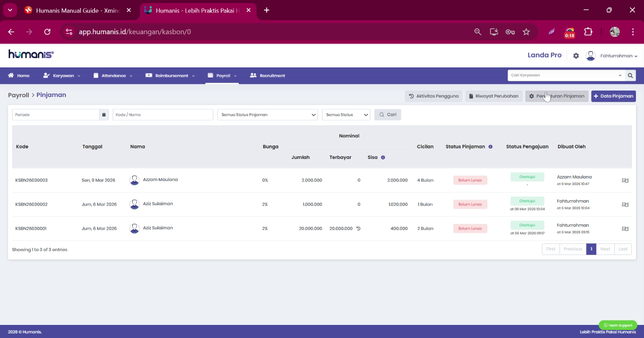The width and height of the screenshot is (644, 338).
Task: Go back in browser
Action: (11, 32)
